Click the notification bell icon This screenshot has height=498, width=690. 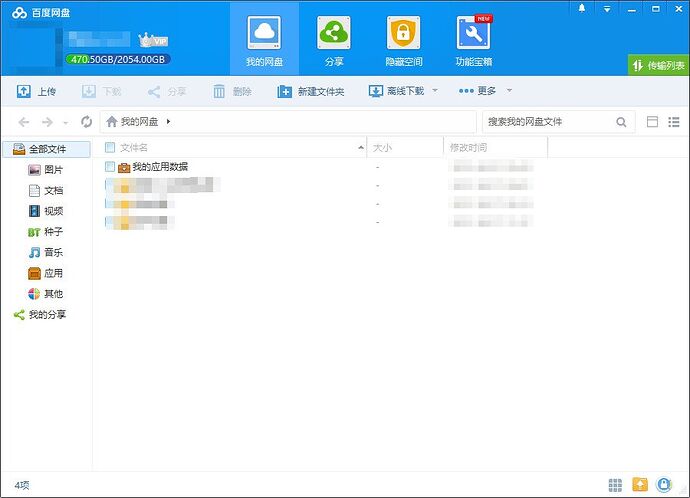(582, 8)
